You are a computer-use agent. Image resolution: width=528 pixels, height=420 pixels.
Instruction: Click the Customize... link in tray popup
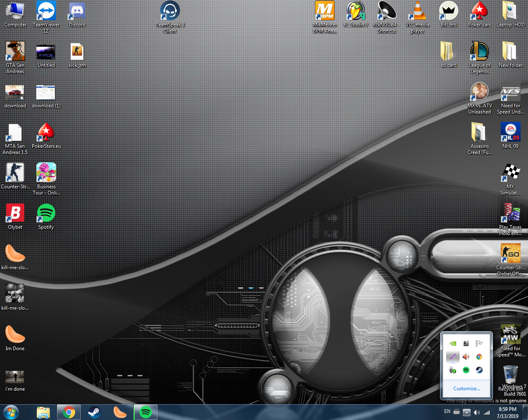(466, 389)
